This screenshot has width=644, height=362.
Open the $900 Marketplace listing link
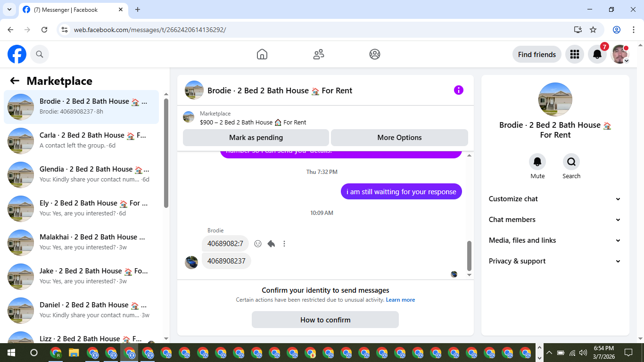click(x=253, y=122)
